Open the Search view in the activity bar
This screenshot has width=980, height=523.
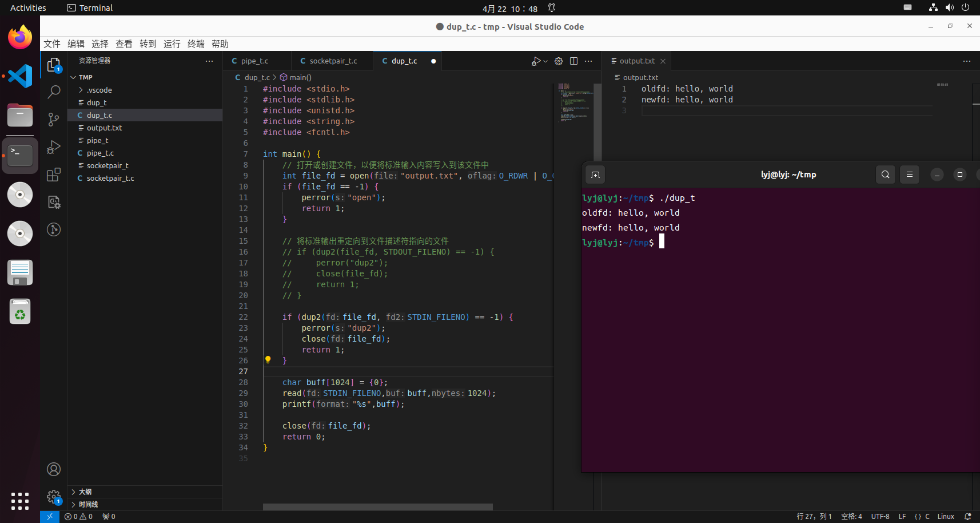(x=54, y=92)
